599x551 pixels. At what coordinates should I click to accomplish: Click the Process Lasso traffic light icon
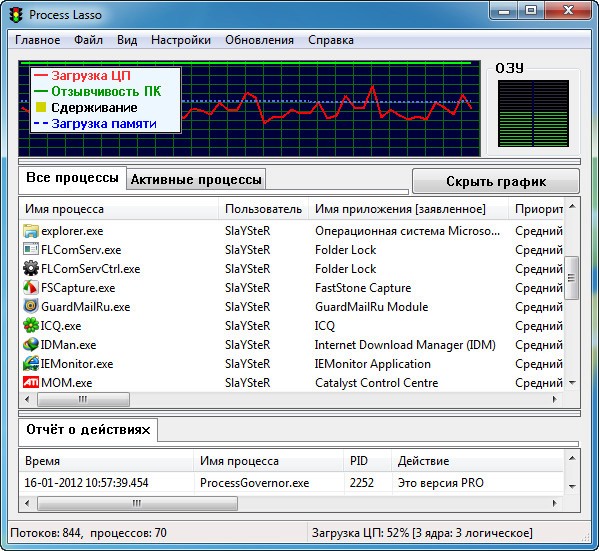coord(16,15)
